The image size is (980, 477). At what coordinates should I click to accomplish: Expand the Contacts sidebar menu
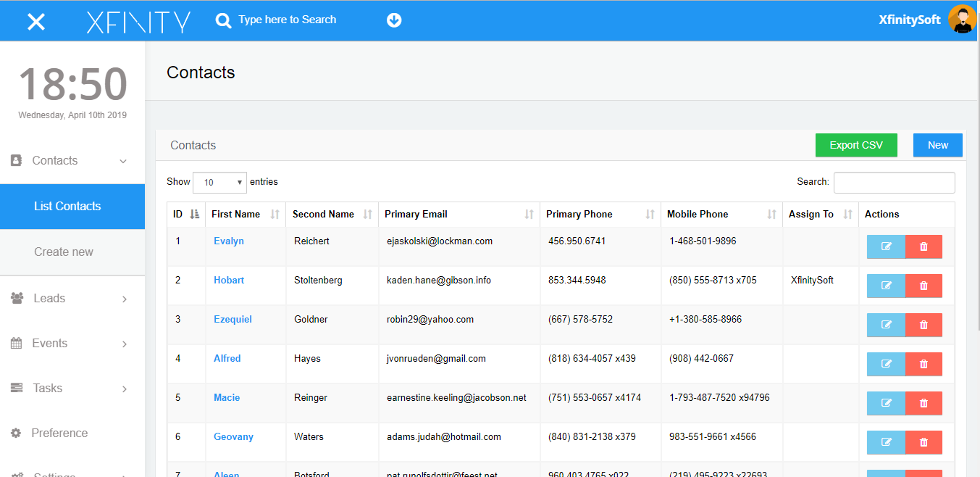[x=72, y=161]
